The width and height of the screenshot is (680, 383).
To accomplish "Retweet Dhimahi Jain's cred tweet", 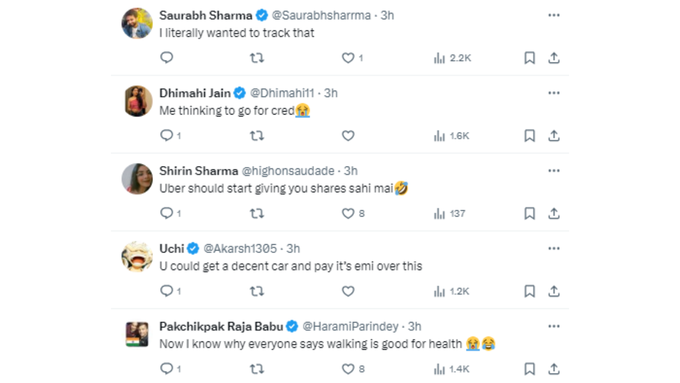I will pyautogui.click(x=257, y=136).
